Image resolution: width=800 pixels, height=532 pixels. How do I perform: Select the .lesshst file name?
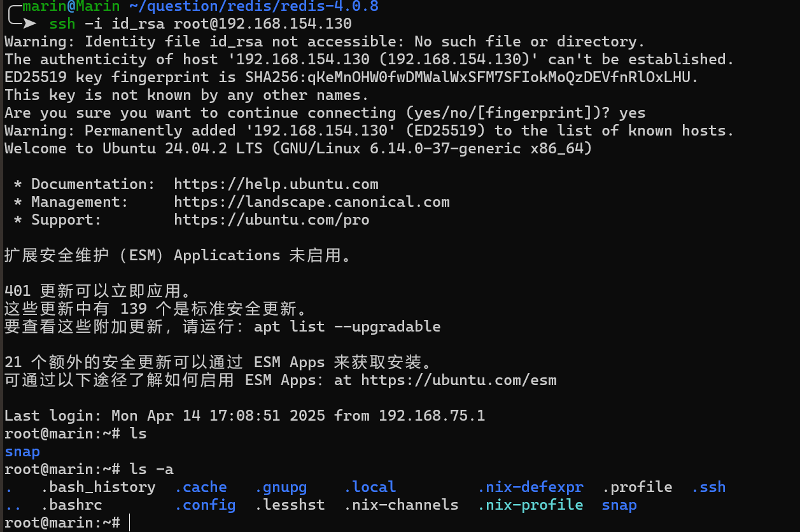coord(290,505)
